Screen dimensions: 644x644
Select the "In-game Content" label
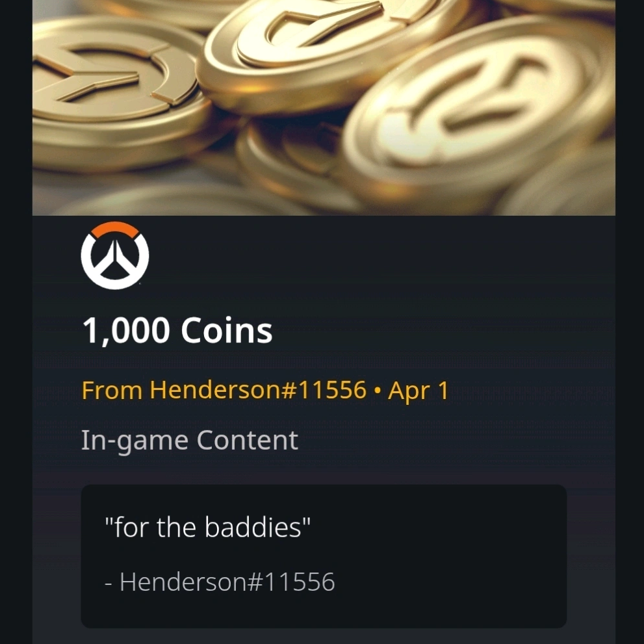tap(189, 441)
